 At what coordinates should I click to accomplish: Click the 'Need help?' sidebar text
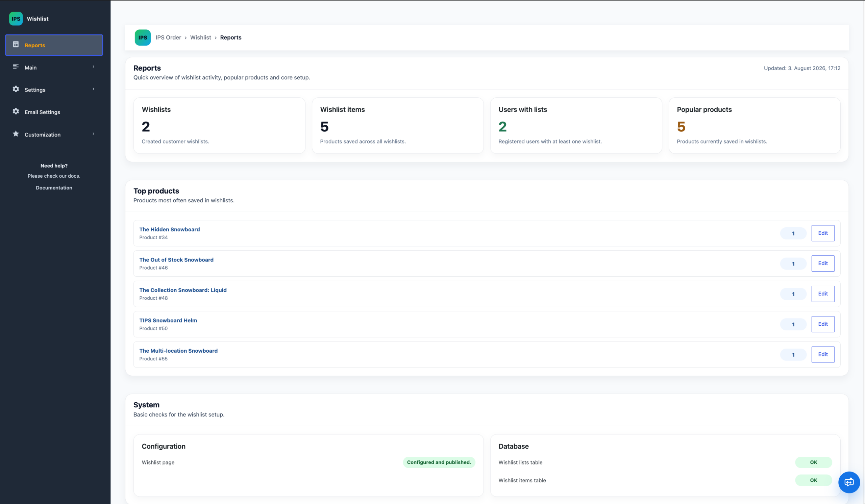tap(54, 166)
